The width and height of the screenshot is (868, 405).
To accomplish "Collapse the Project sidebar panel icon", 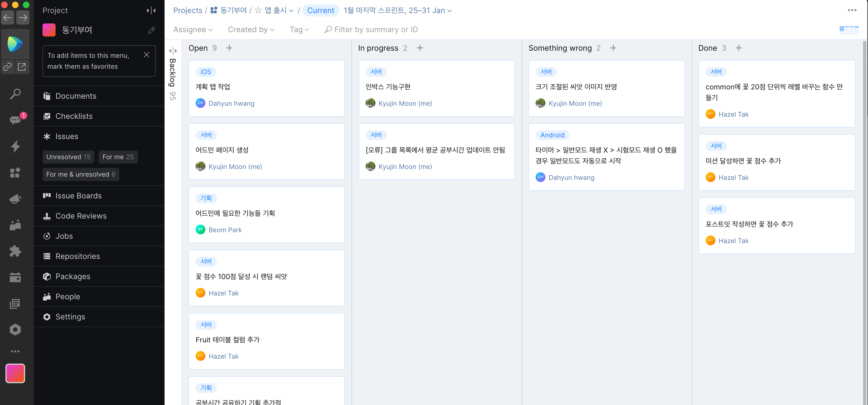I will point(151,10).
